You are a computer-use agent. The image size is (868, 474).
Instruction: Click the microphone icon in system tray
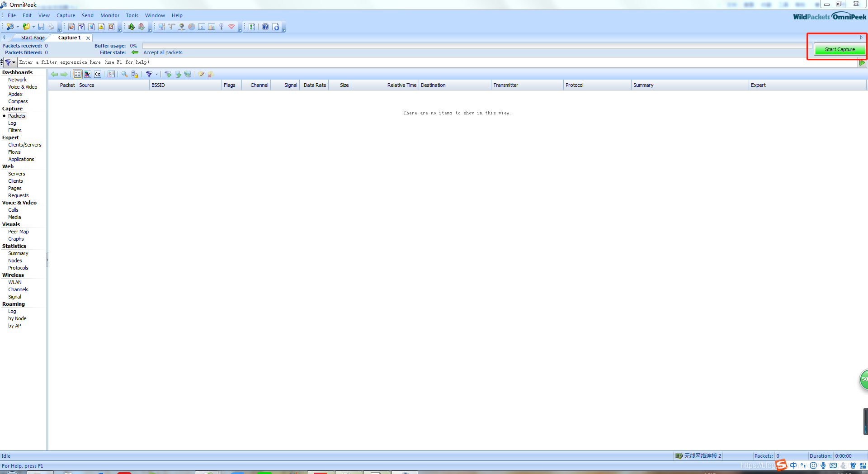point(823,465)
